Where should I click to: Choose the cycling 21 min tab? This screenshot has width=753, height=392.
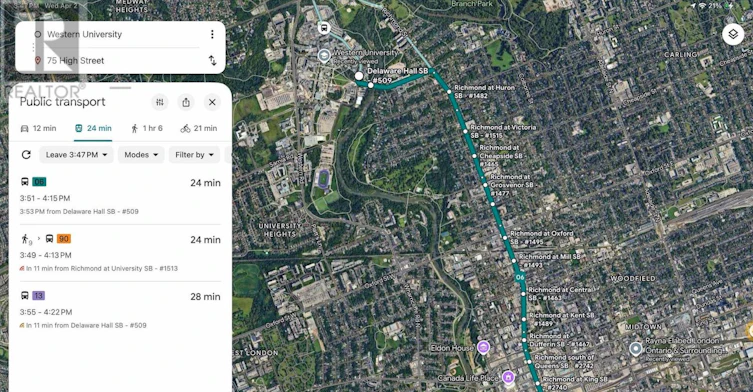coord(199,128)
